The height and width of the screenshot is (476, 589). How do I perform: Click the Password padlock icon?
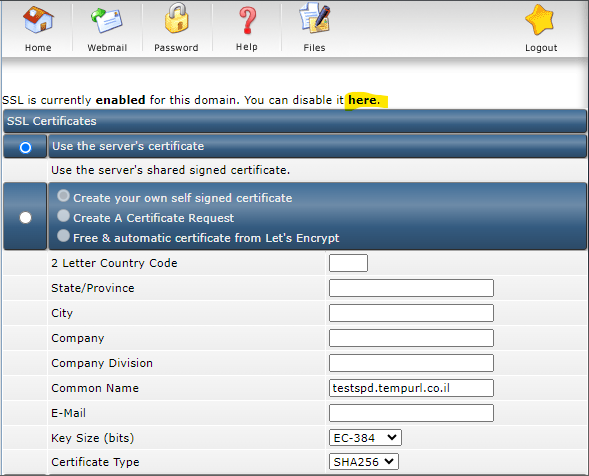[x=176, y=18]
